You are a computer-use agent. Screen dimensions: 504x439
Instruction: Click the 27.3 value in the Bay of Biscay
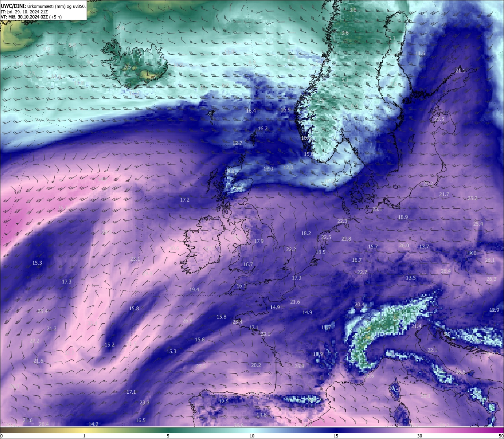[x=201, y=366]
